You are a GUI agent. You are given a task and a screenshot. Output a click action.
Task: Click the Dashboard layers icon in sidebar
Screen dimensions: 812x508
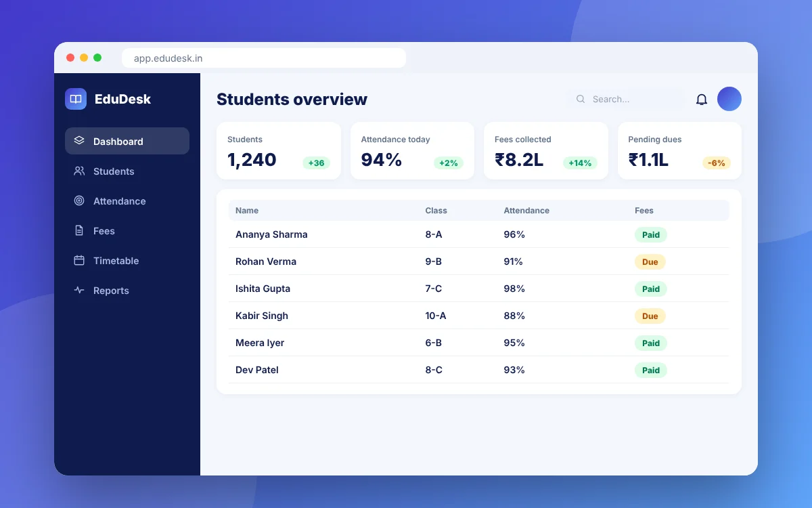[79, 141]
